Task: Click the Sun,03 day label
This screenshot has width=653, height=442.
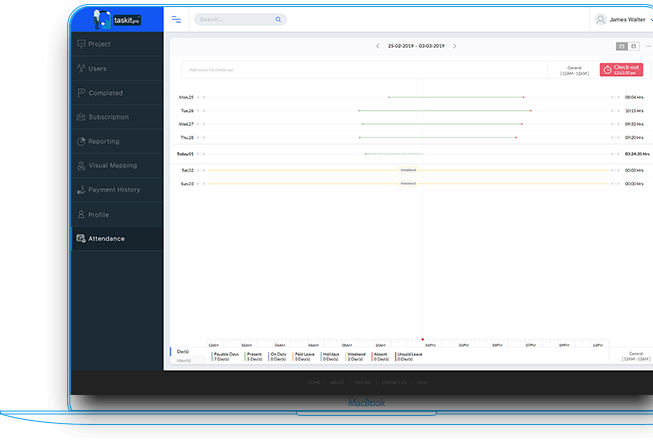Action: point(187,184)
